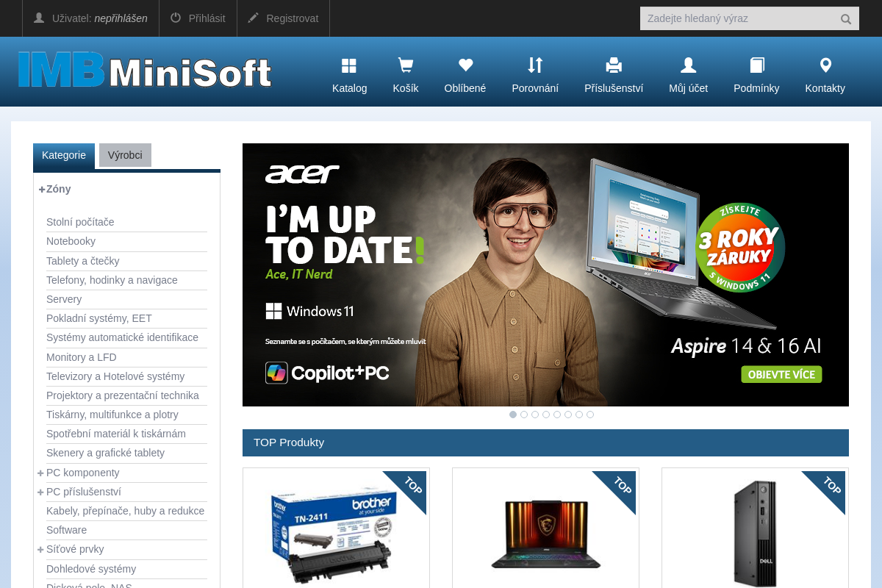Screen dimensions: 882x588
Task: Open the Košík shopping cart icon
Action: point(405,65)
